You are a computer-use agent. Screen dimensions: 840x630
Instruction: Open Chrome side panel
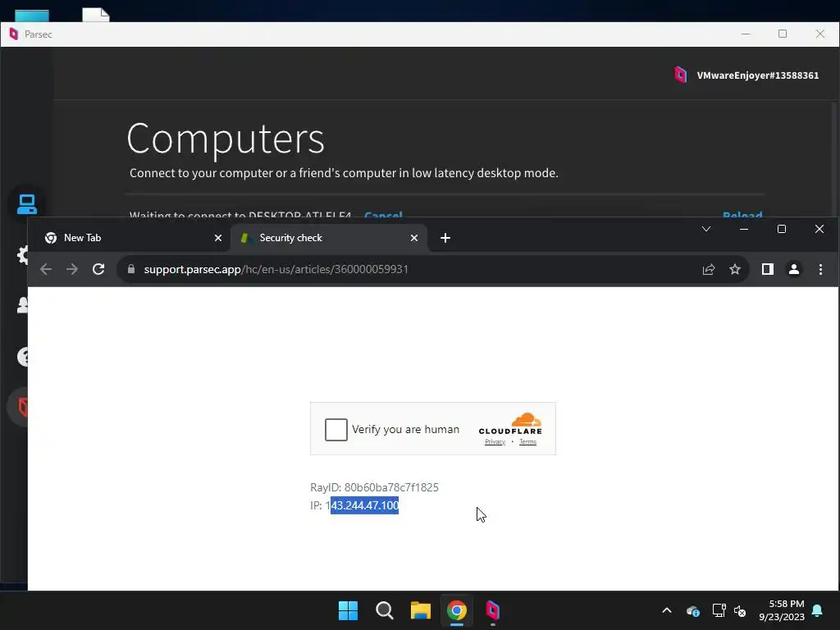point(768,269)
